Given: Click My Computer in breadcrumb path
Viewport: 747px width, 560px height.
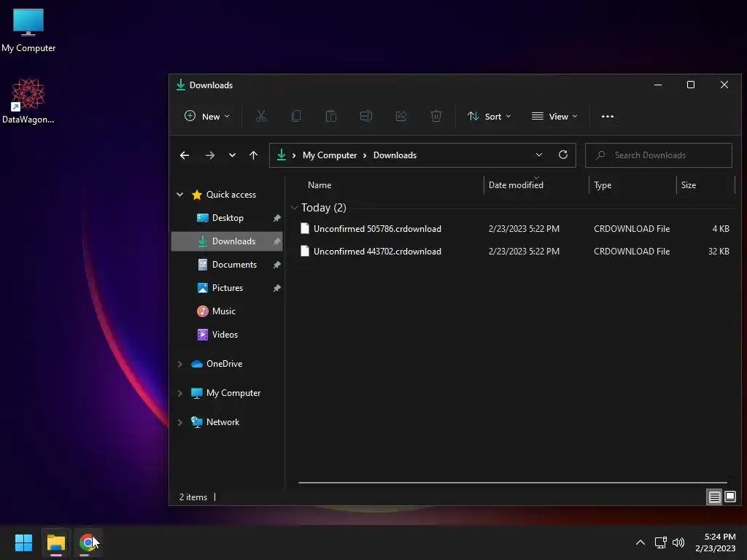Looking at the screenshot, I should (x=330, y=155).
